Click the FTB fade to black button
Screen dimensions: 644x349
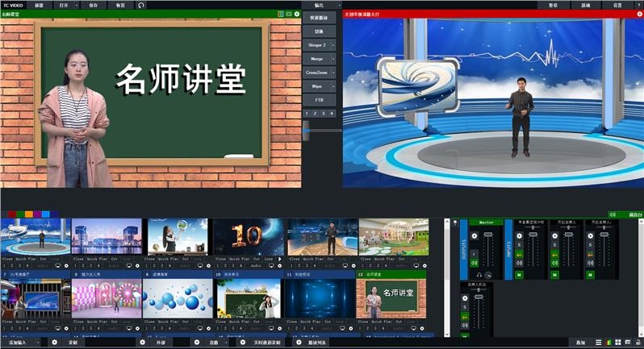coord(319,100)
